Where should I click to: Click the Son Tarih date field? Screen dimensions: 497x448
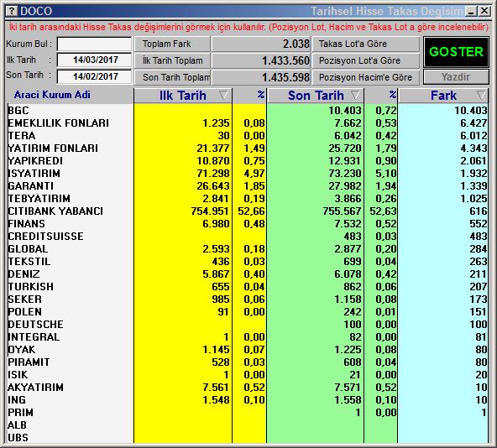click(94, 76)
